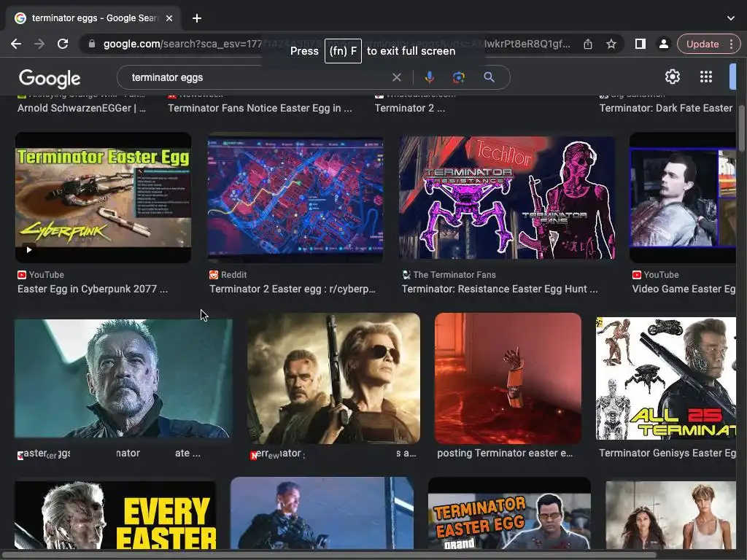The height and width of the screenshot is (560, 747).
Task: Open the thumbs-up in molten steel image
Action: click(508, 378)
